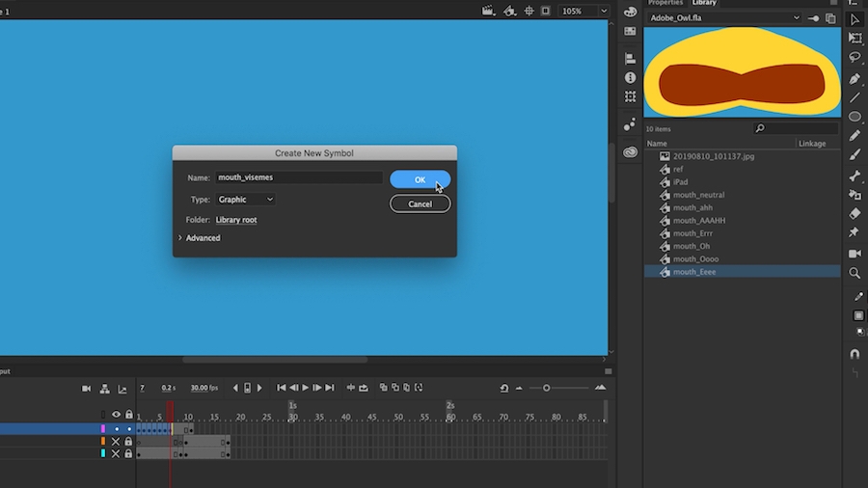The width and height of the screenshot is (868, 488).
Task: Pick the Oval tool
Action: pyautogui.click(x=854, y=117)
